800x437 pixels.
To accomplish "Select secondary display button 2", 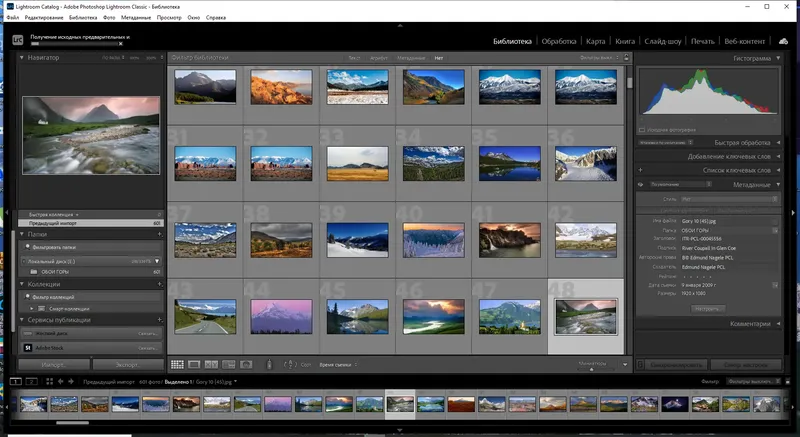I will click(31, 382).
